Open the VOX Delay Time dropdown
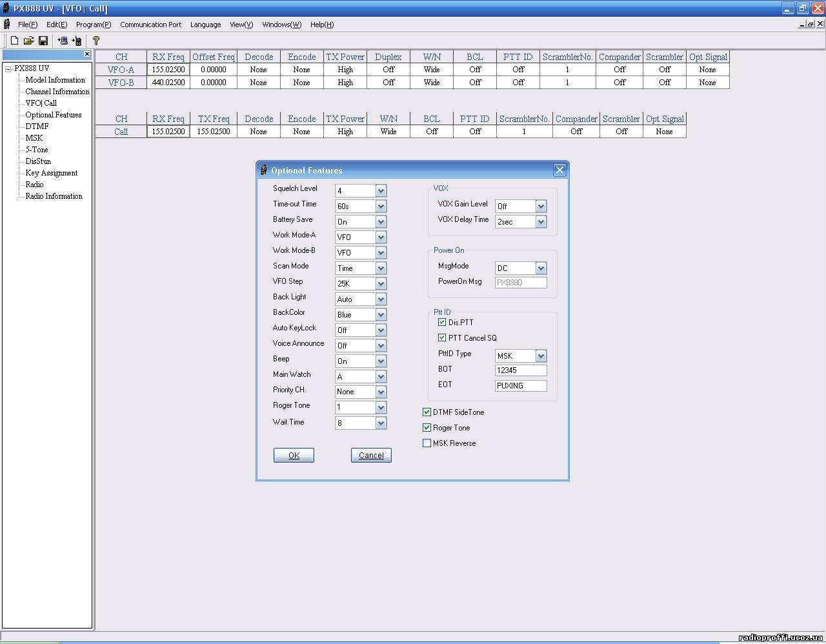Viewport: 826px width, 644px height. 541,221
